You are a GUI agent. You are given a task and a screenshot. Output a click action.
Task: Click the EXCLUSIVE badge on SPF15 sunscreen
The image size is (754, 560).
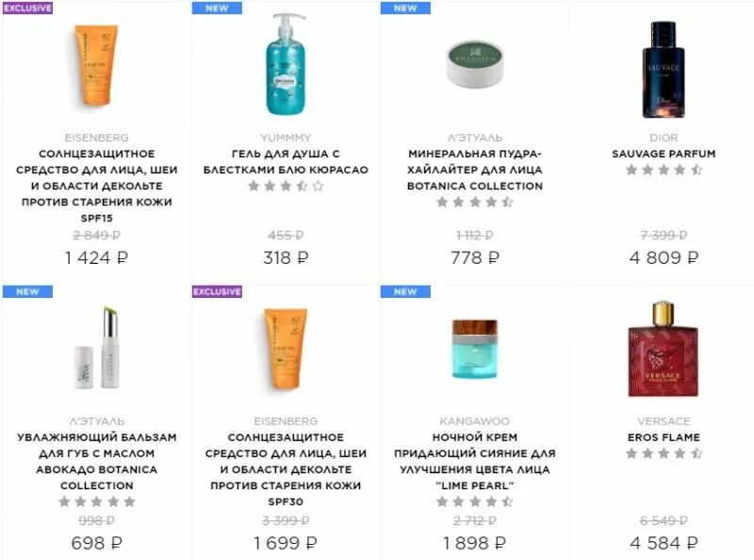pyautogui.click(x=27, y=8)
